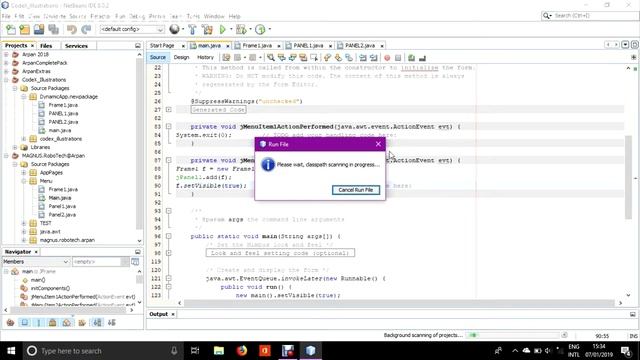Toggle sort by name in Navigator
The width and height of the screenshot is (640, 360).
(97, 322)
